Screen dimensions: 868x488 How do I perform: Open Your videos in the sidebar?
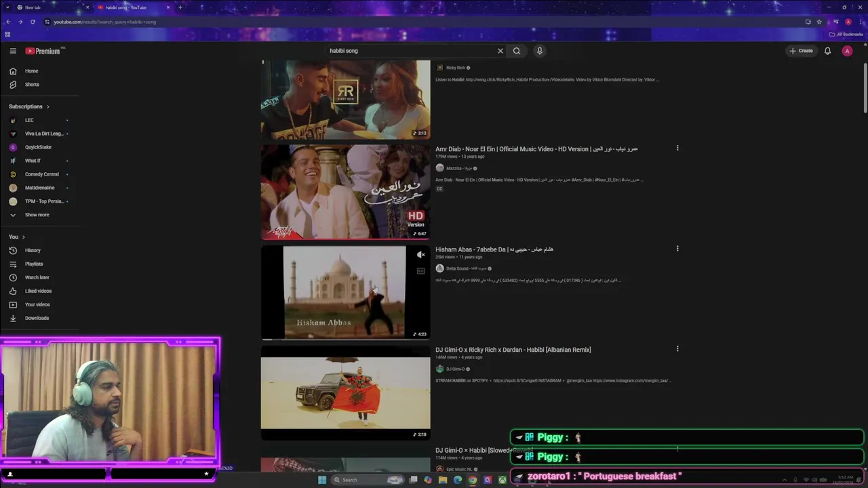(x=41, y=304)
